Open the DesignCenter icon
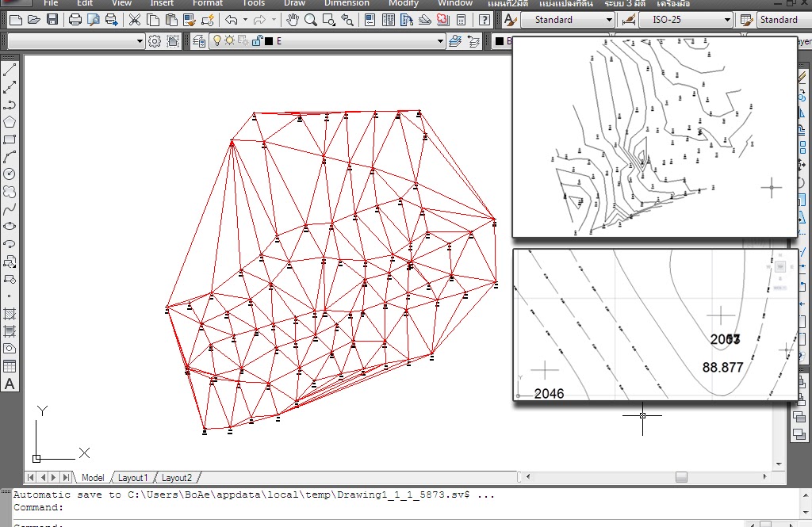The width and height of the screenshot is (812, 527). 389,20
